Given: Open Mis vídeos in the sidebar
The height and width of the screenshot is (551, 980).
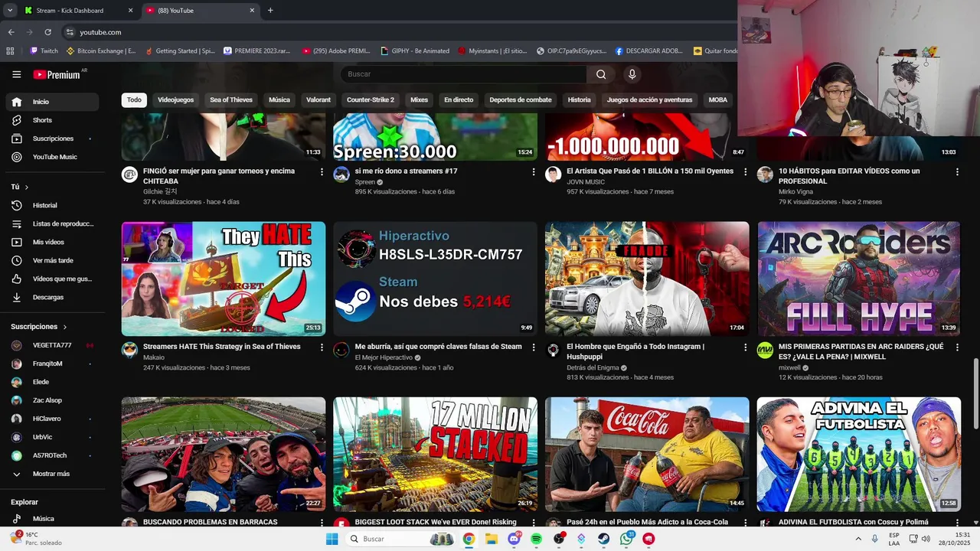Looking at the screenshot, I should click(52, 242).
